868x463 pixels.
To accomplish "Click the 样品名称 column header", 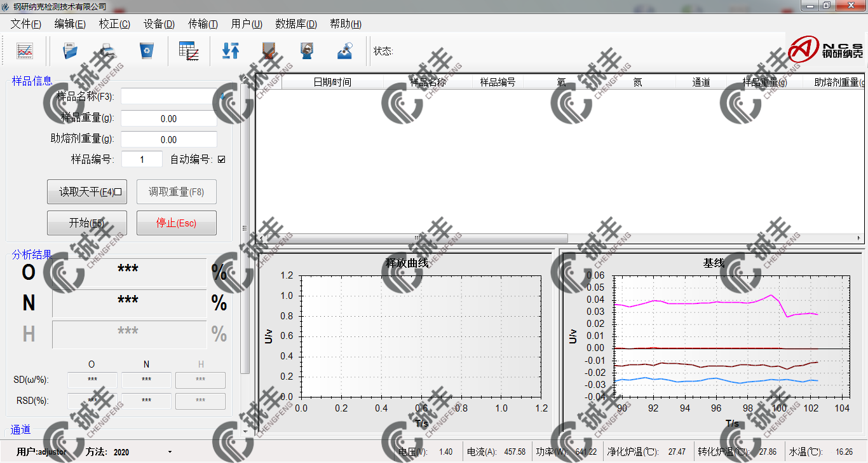I will [x=428, y=82].
